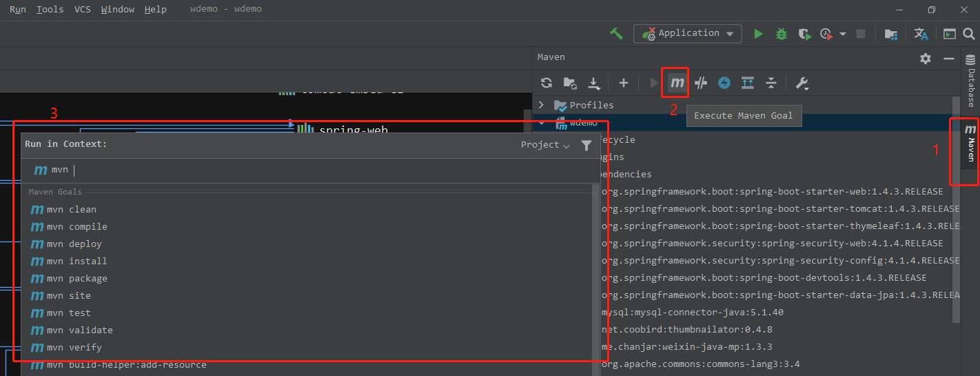
Task: Open the Maven side tab
Action: [970, 143]
